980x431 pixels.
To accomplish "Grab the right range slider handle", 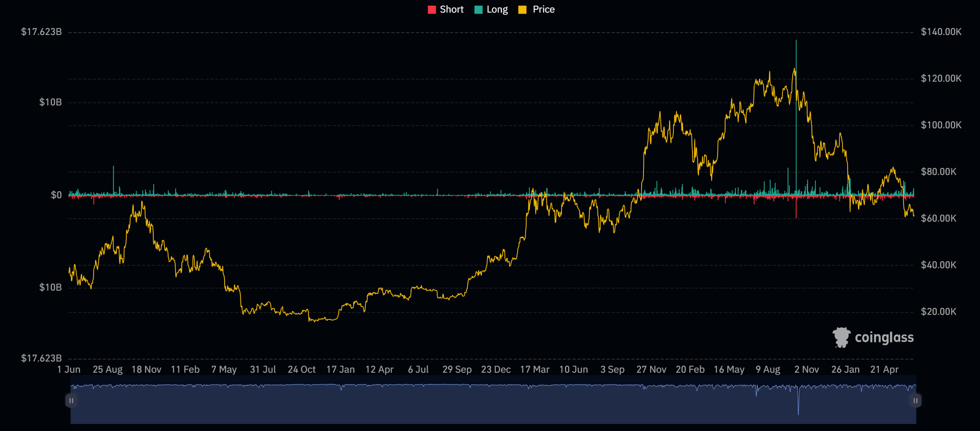I will (915, 400).
